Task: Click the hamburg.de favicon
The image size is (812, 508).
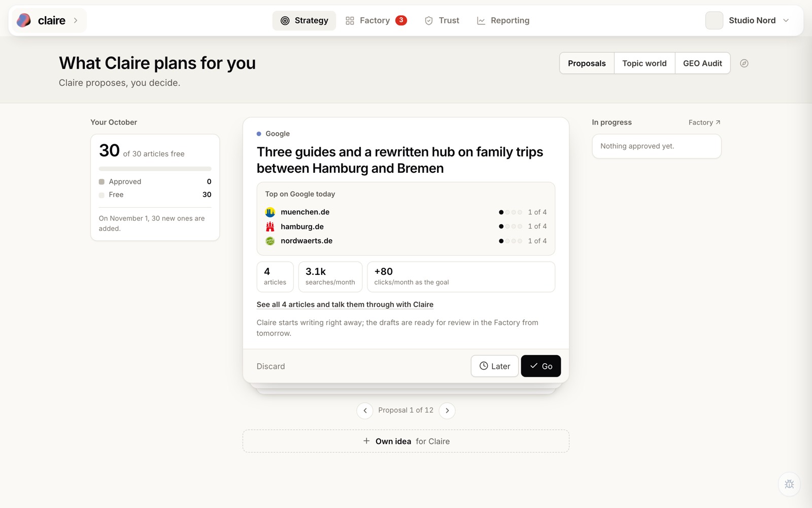Action: pos(270,227)
